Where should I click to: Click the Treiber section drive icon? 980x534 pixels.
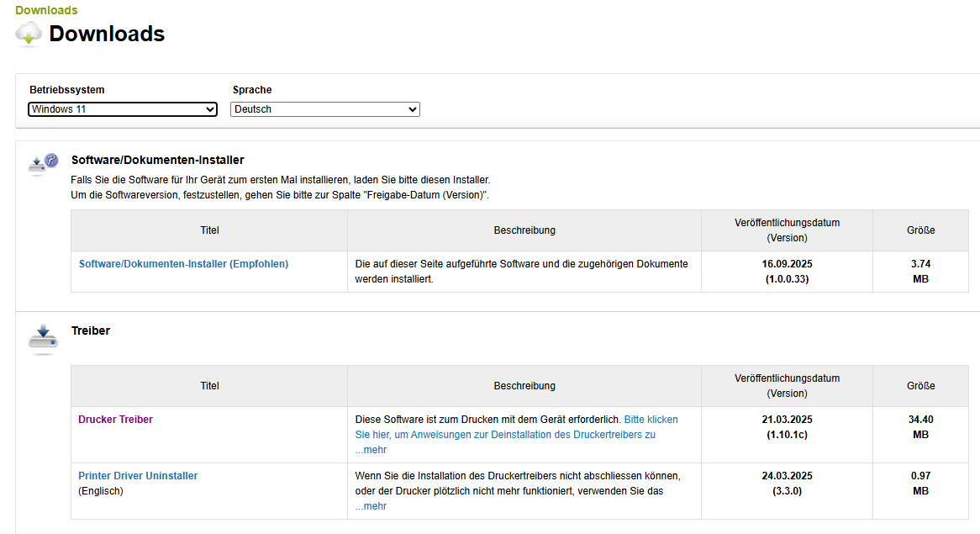point(43,339)
